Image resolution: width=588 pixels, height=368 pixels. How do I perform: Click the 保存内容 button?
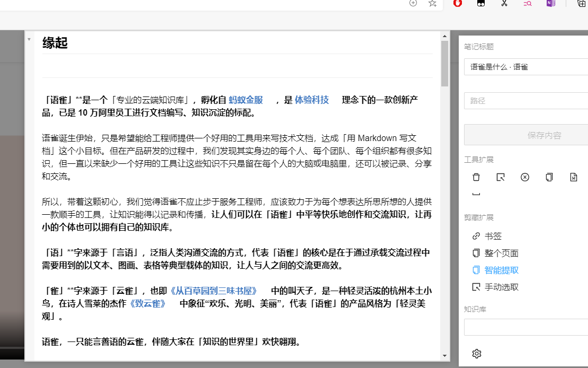pos(526,135)
